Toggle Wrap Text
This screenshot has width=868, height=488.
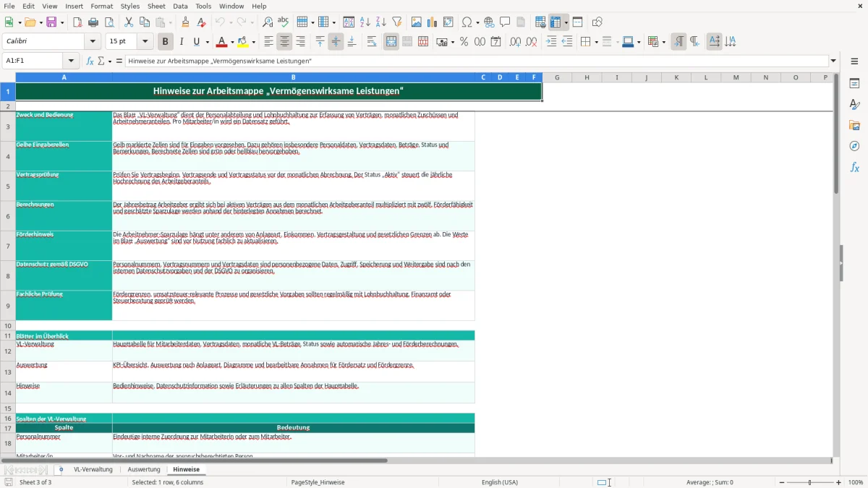(372, 42)
